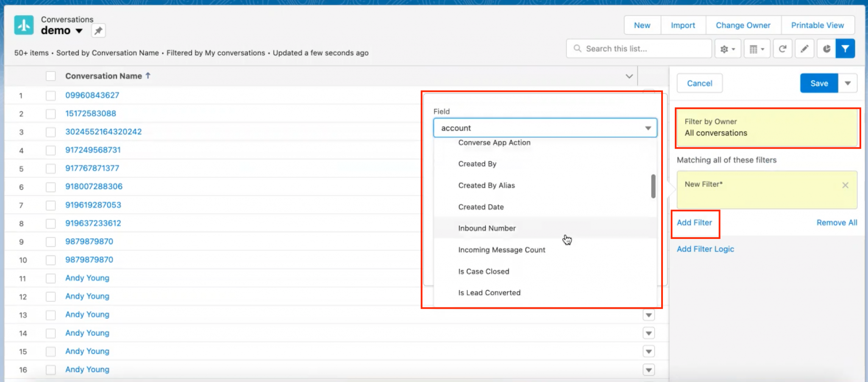Open the demo list view dropdown
The width and height of the screenshot is (868, 382).
(x=79, y=30)
